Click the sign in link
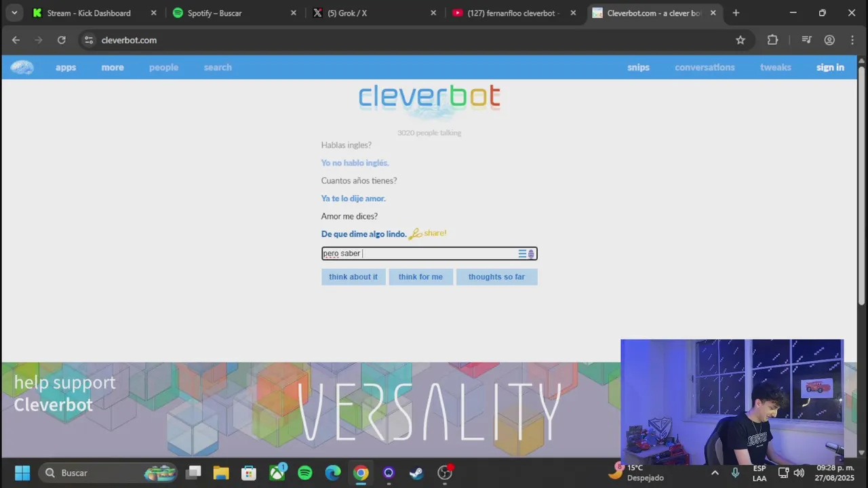Viewport: 868px width, 488px height. [830, 67]
